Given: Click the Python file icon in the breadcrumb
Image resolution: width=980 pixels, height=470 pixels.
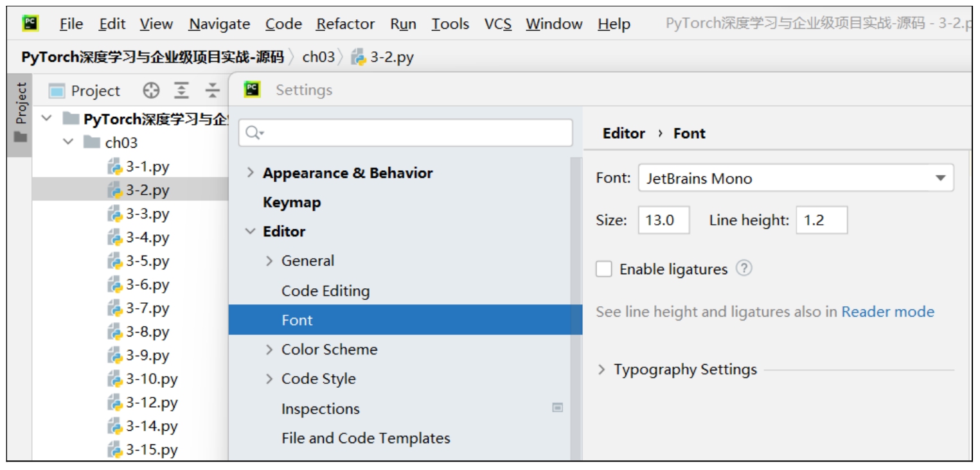Looking at the screenshot, I should click(359, 57).
